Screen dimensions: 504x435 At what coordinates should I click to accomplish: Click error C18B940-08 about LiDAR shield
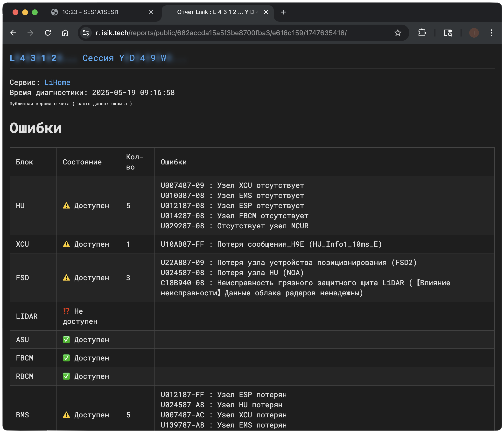[x=306, y=288]
